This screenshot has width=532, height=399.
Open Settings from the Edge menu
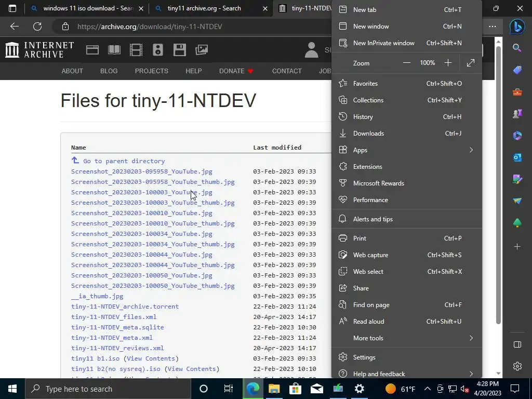click(406, 357)
